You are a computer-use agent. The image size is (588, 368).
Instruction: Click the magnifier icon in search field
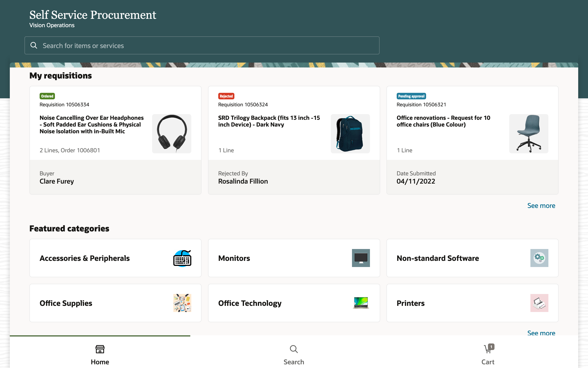tap(34, 45)
